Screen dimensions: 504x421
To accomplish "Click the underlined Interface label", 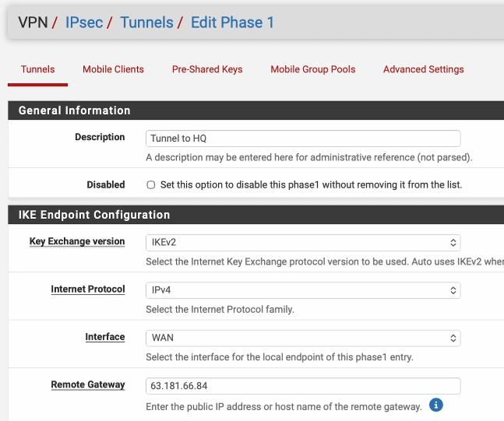I will click(x=104, y=337).
